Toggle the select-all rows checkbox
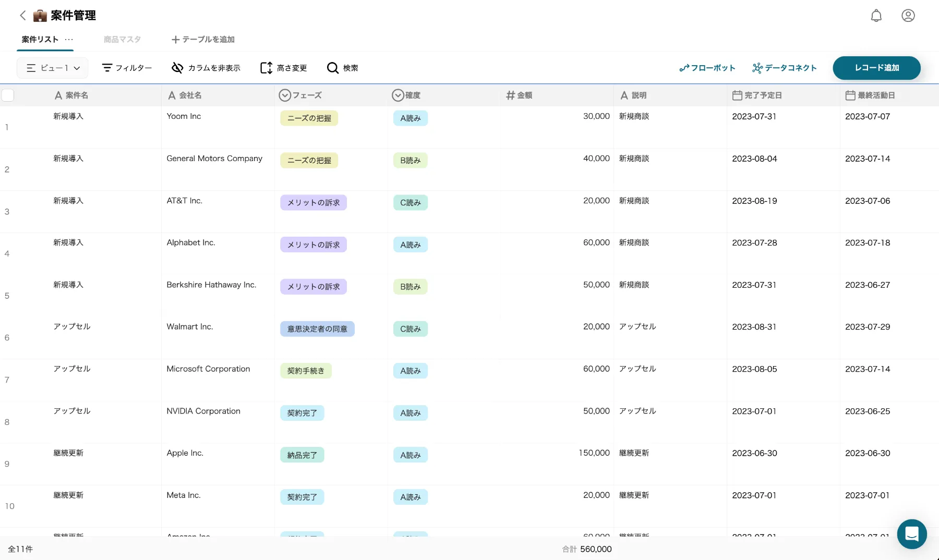Screen dimensions: 939x560 [8, 95]
